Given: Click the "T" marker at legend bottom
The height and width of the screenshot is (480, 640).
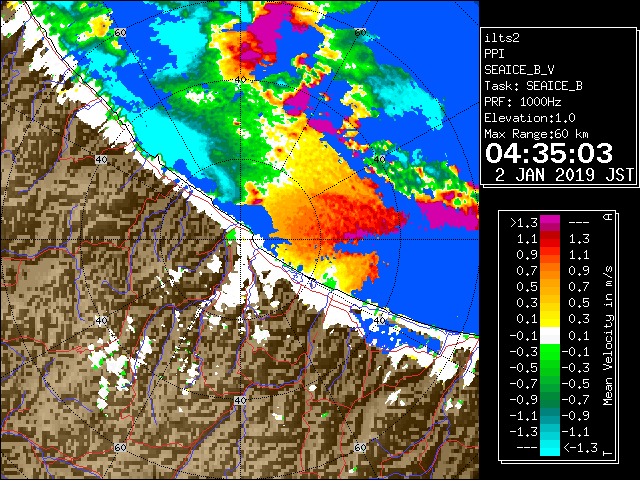Looking at the screenshot, I should click(x=608, y=453).
